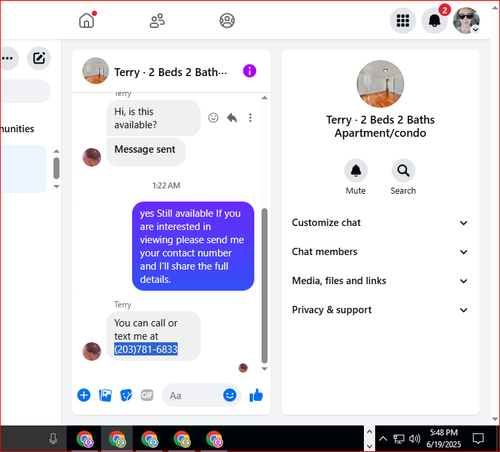Click the 'Terry · 2 Beds 2 Bath' chat title
Image resolution: width=500 pixels, height=452 pixels.
171,72
